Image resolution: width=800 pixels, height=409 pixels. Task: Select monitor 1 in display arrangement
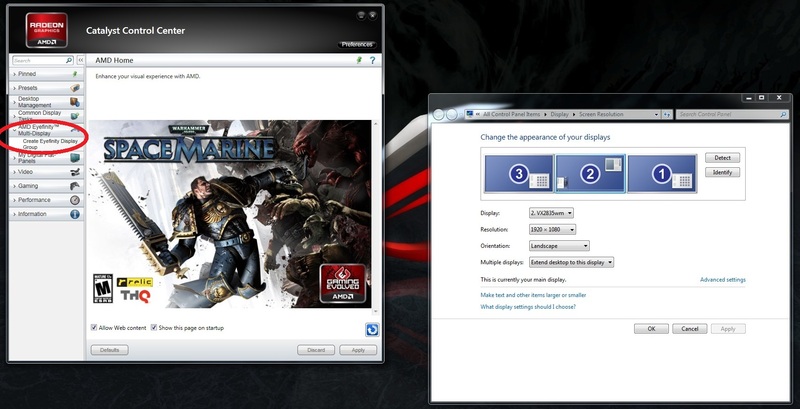[x=662, y=174]
